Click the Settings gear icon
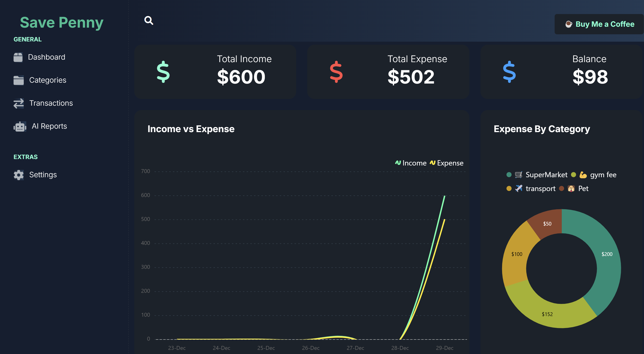This screenshot has height=354, width=644. (x=18, y=175)
